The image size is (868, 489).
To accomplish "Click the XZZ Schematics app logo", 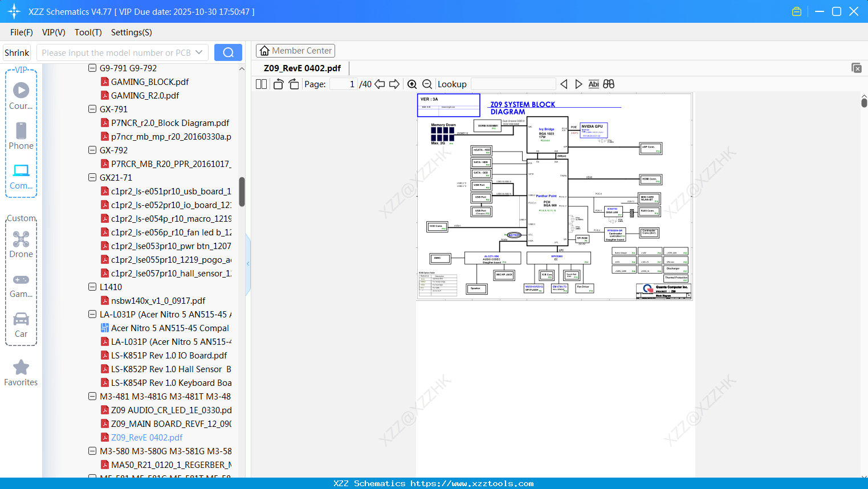I will coord(14,11).
